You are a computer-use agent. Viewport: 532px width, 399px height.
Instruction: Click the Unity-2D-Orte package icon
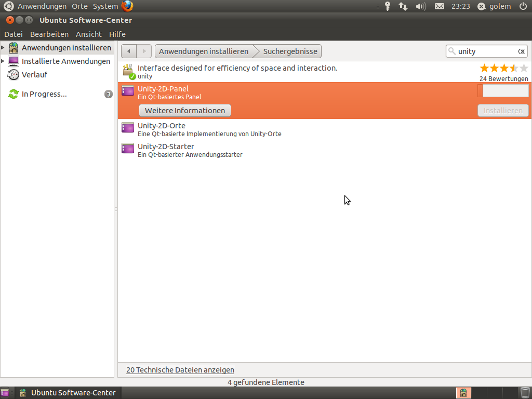(x=127, y=128)
